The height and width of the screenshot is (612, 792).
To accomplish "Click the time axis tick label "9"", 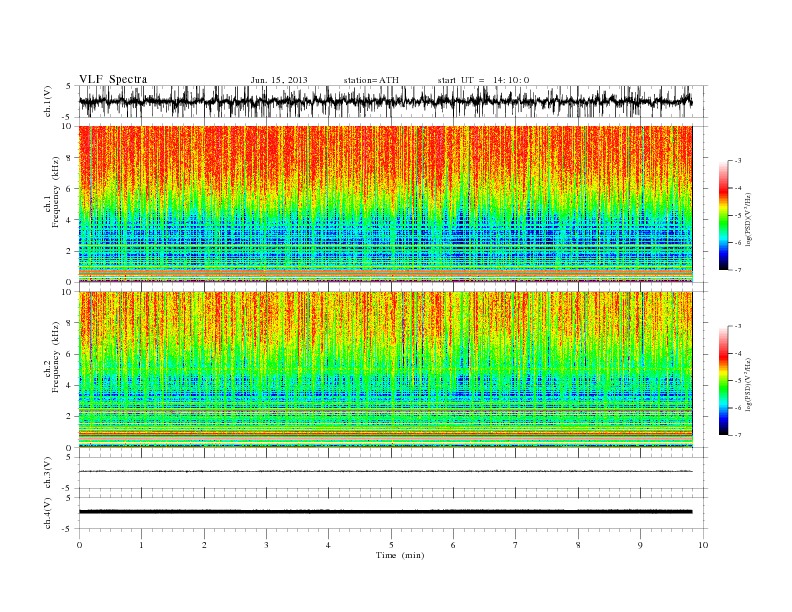I will [640, 545].
